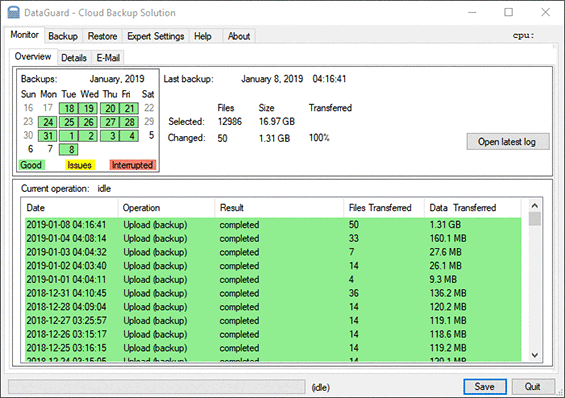Click the green Good legend swatch
The height and width of the screenshot is (398, 565).
point(32,165)
